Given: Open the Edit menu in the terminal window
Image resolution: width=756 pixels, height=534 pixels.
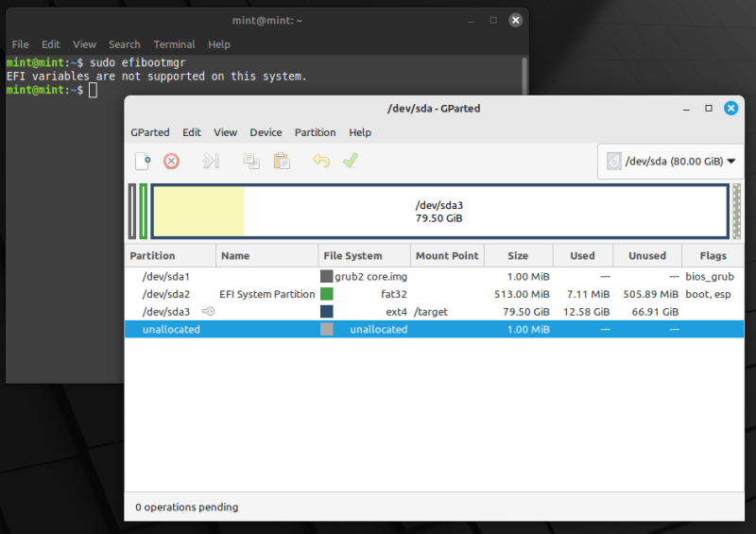Looking at the screenshot, I should 51,44.
